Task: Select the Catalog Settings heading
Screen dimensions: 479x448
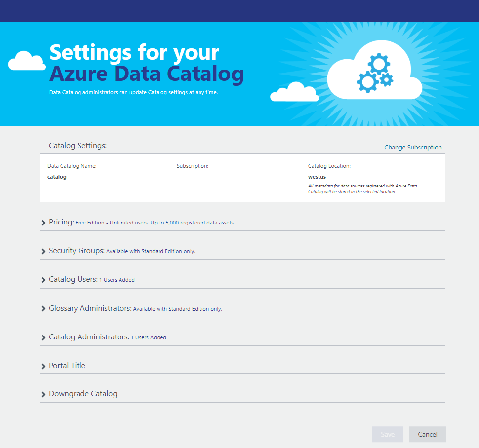Action: (78, 146)
